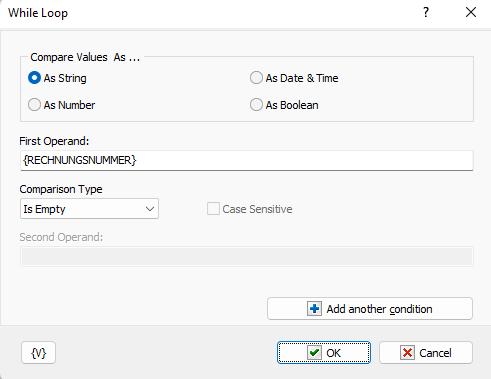Click the Second Operand input field
Viewport: 491px width, 379px height.
247,256
